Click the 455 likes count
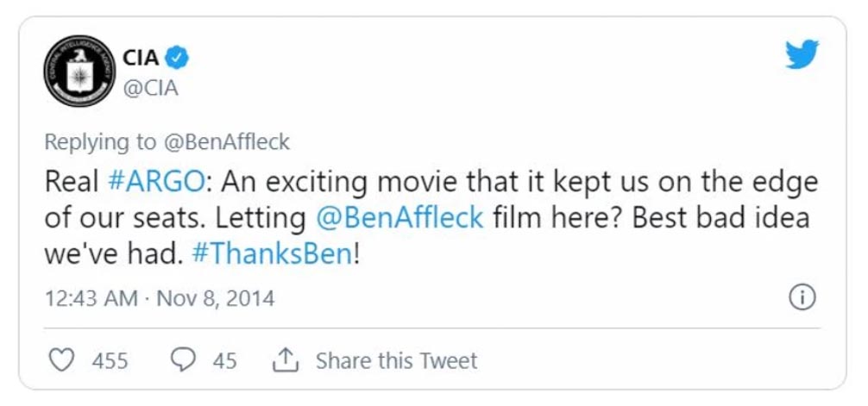This screenshot has width=868, height=406. 110,361
